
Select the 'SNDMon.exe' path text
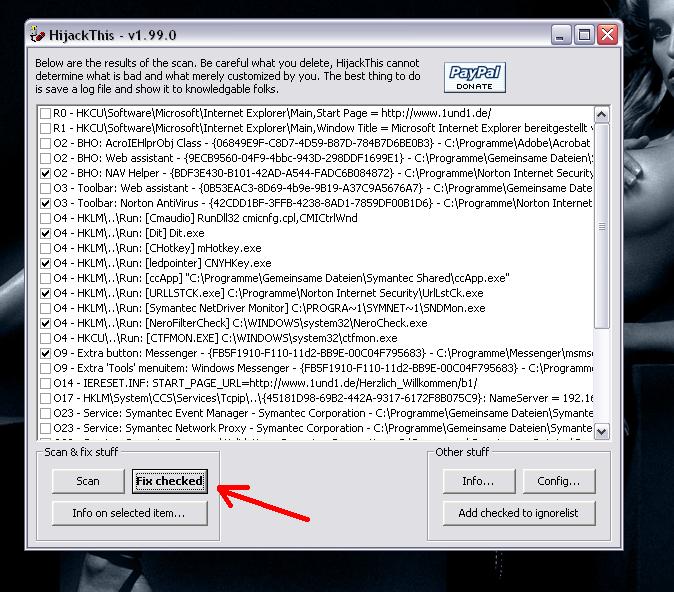(x=388, y=309)
